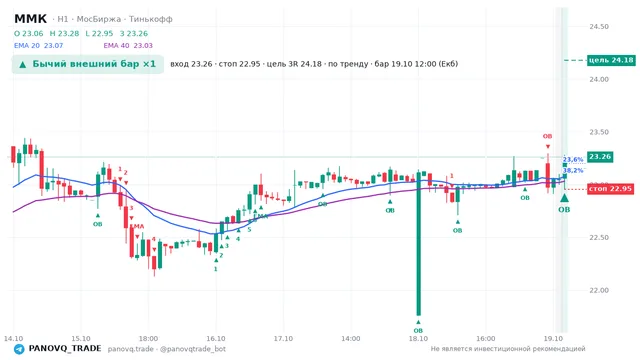Viewport: 640px width, 360px height.
Task: Click the large green OB triangle under the latest bar
Action: (564, 198)
